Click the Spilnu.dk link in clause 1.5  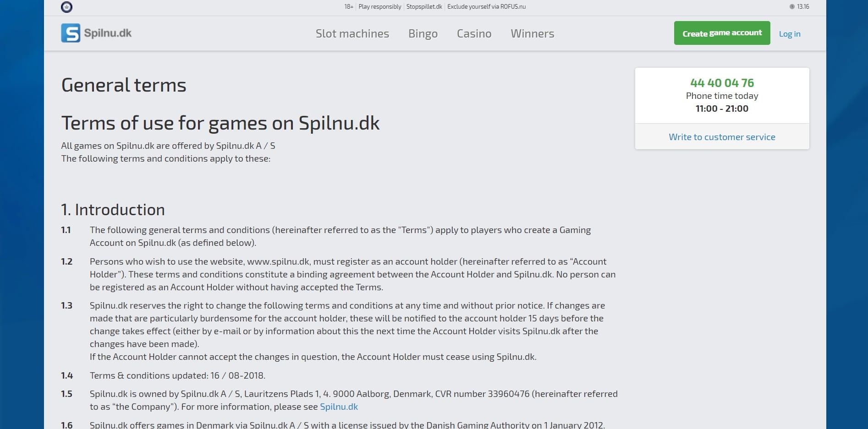click(339, 407)
